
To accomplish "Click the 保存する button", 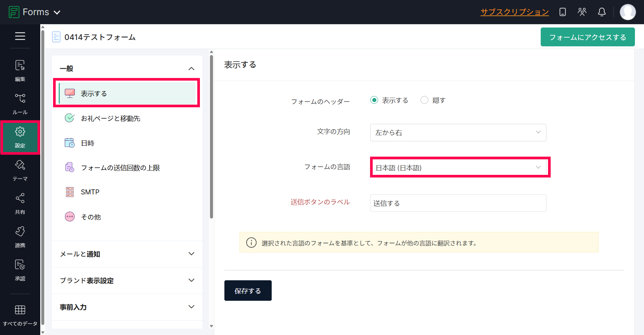I will click(248, 291).
